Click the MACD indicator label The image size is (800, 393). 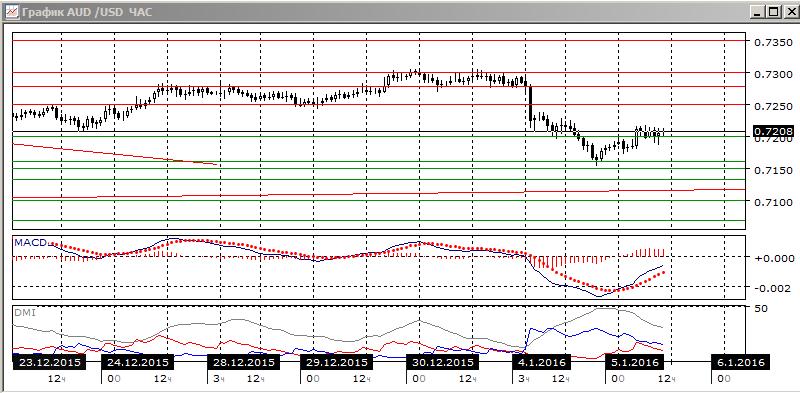tap(30, 242)
